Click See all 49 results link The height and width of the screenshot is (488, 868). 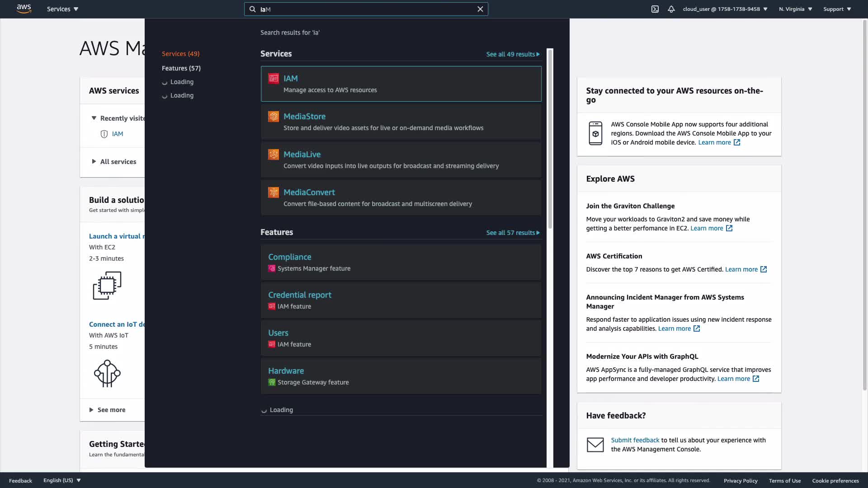[513, 54]
